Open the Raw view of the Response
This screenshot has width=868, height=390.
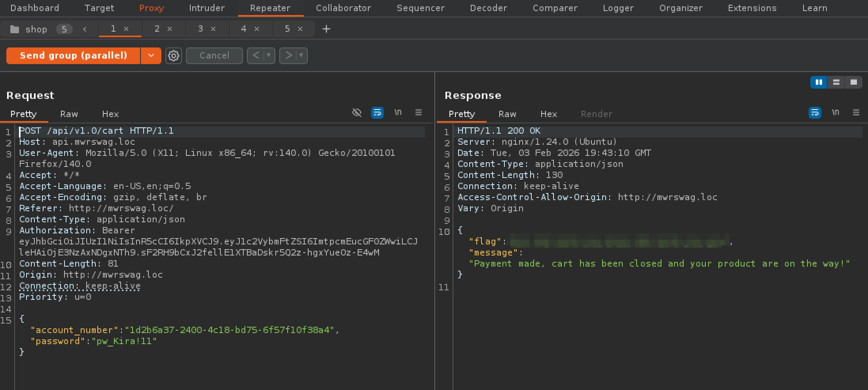[x=507, y=114]
